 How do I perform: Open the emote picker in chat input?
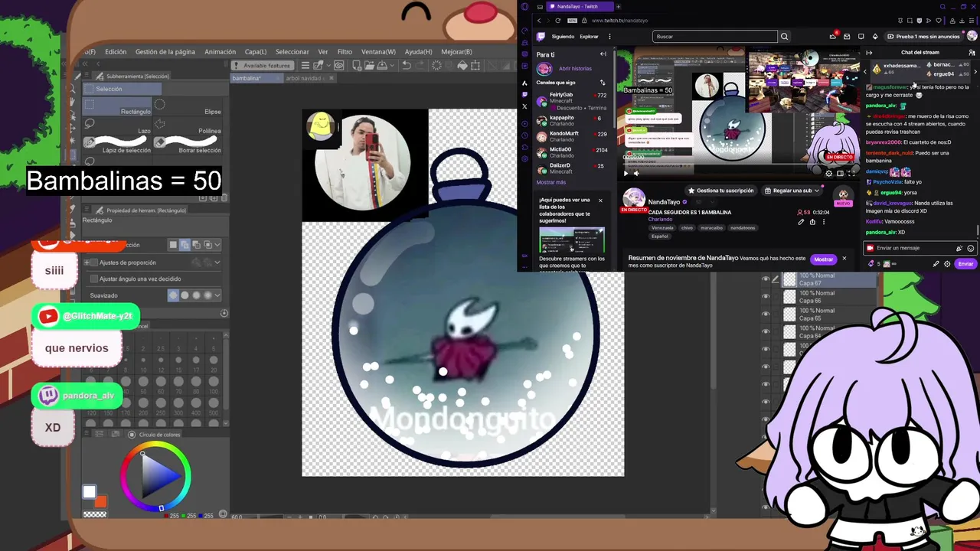click(971, 248)
